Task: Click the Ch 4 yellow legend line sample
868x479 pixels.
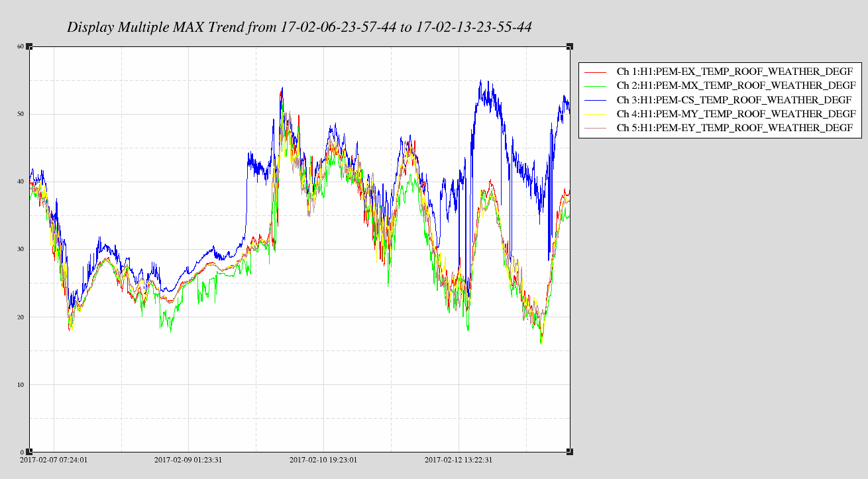Action: (x=596, y=113)
